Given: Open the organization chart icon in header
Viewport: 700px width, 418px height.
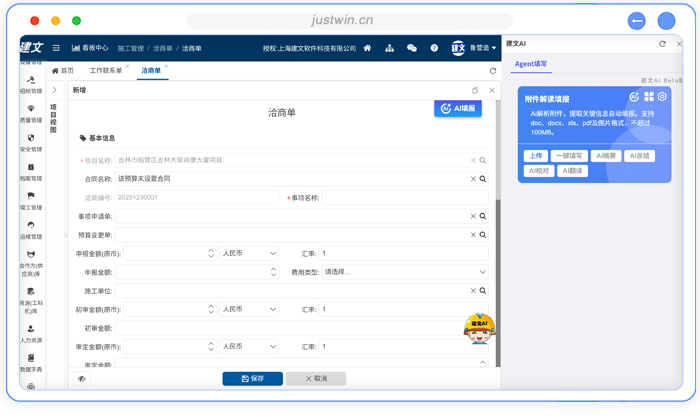Looking at the screenshot, I should tap(389, 48).
